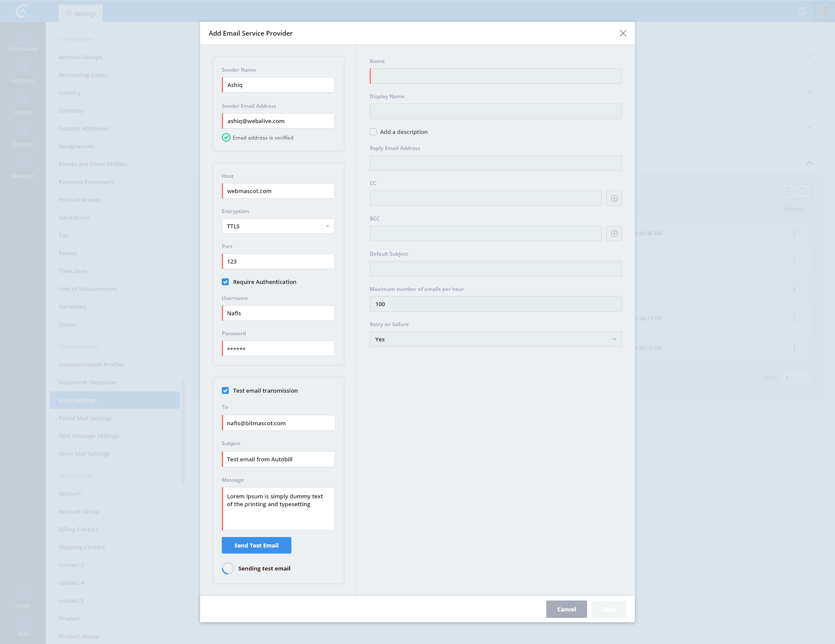Click the notification bell icon
Screen dimensions: 835x644
tap(802, 11)
